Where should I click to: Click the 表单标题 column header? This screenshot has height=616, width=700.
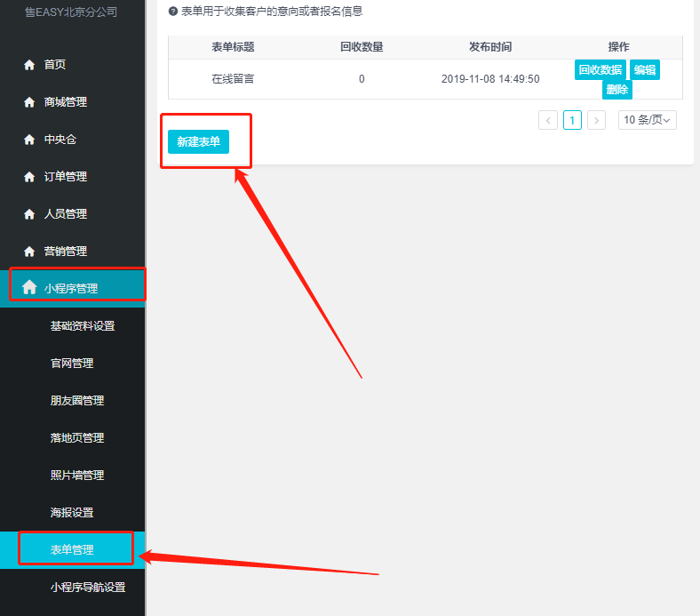pos(233,47)
